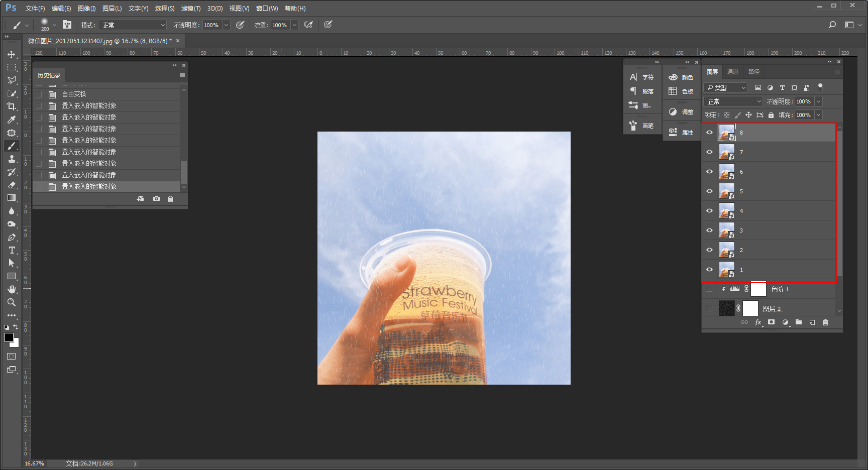Create new document from current history state

[x=141, y=199]
